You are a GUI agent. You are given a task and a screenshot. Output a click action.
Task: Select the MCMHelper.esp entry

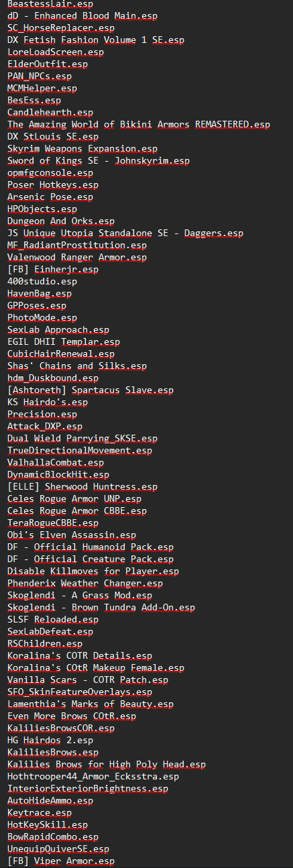point(42,89)
